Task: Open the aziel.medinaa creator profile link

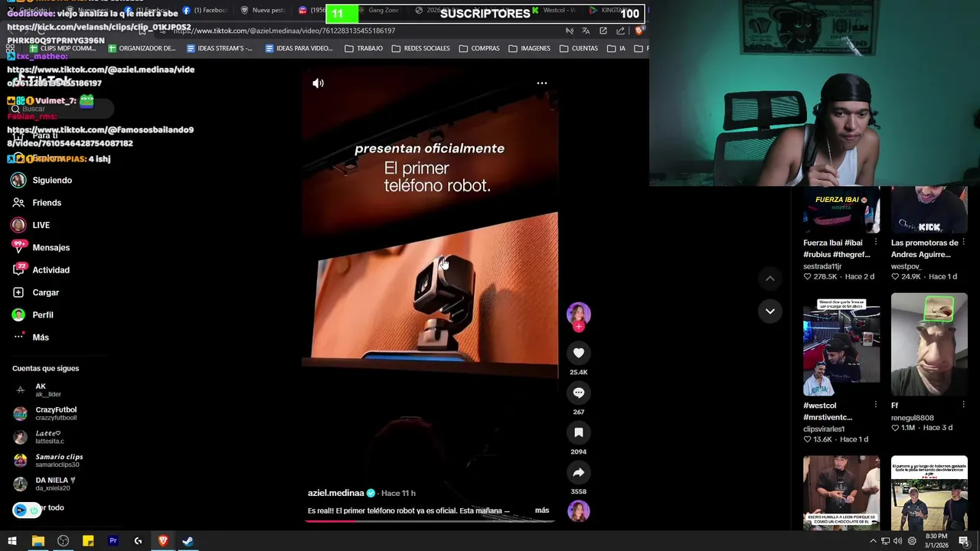Action: pos(336,494)
